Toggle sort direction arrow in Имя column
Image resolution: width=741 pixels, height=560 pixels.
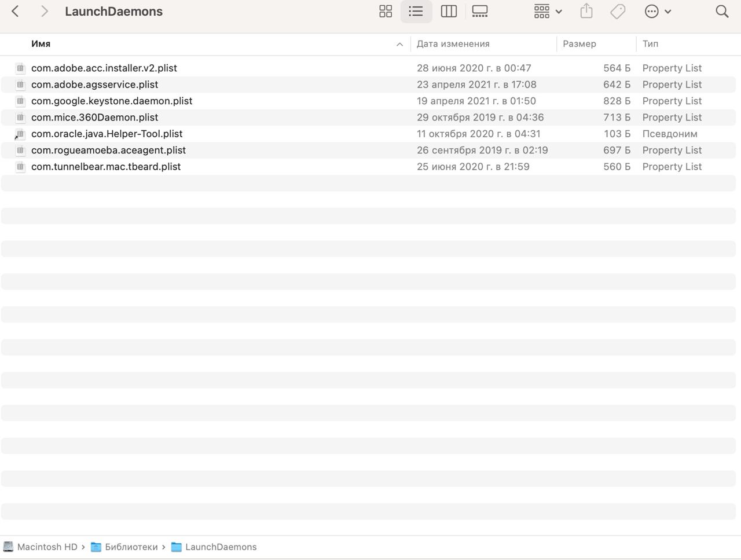tap(399, 44)
